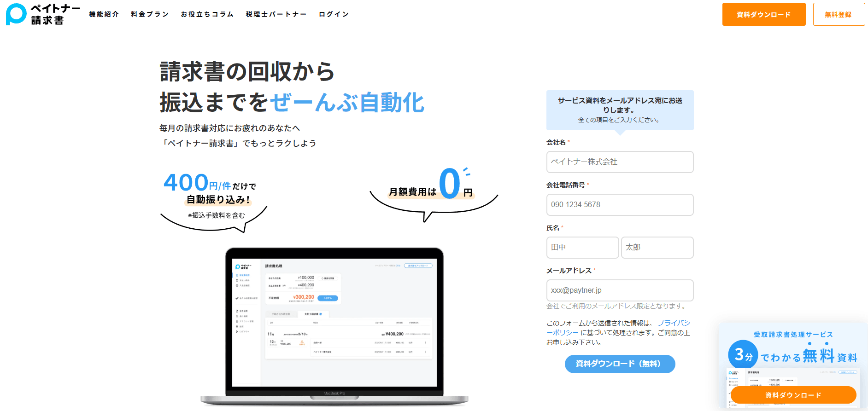Click the メールアドレス input field

click(x=620, y=290)
